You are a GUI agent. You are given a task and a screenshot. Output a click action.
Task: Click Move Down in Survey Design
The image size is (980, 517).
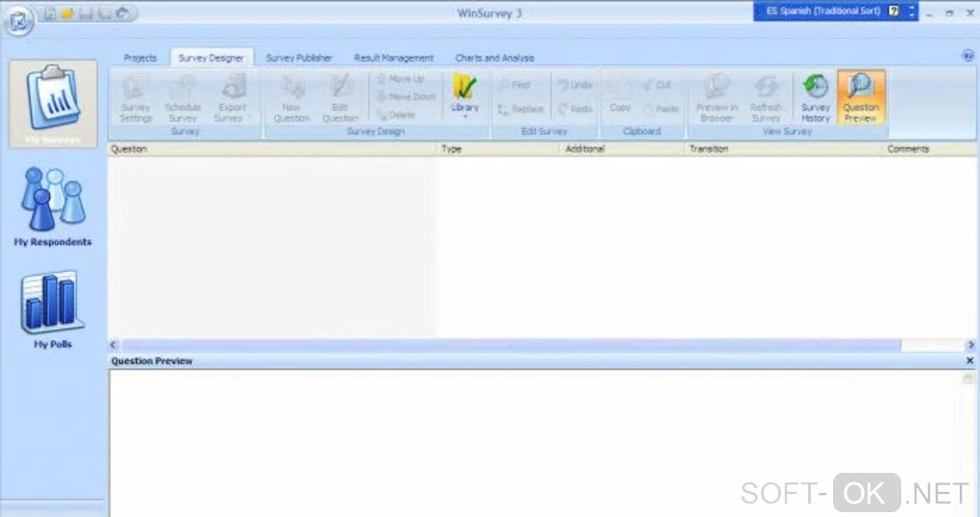tap(405, 97)
